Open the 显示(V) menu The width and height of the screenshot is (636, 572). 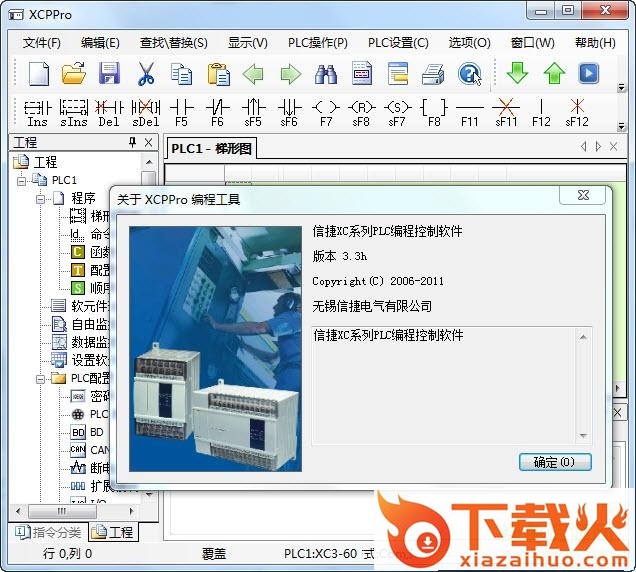[x=247, y=43]
